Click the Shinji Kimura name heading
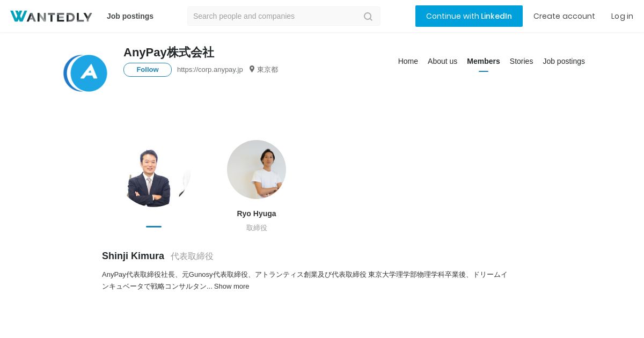This screenshot has height=338, width=644. [133, 256]
